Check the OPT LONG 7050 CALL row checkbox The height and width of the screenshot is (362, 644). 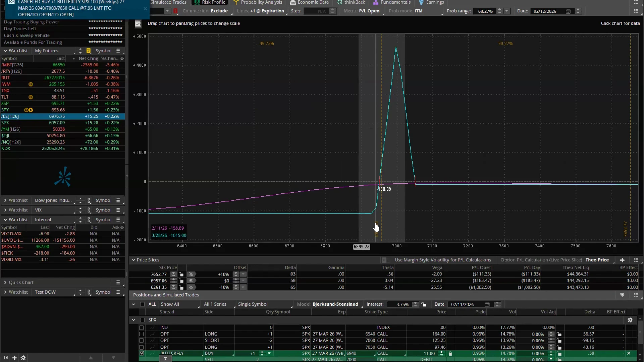point(142,347)
